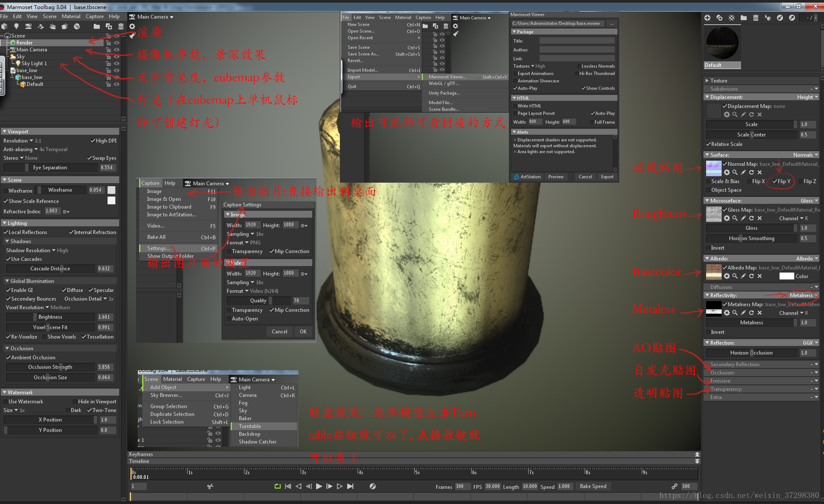Toggle Flip Y for the Normal Map
Viewport: 824px width, 504px height.
click(782, 181)
